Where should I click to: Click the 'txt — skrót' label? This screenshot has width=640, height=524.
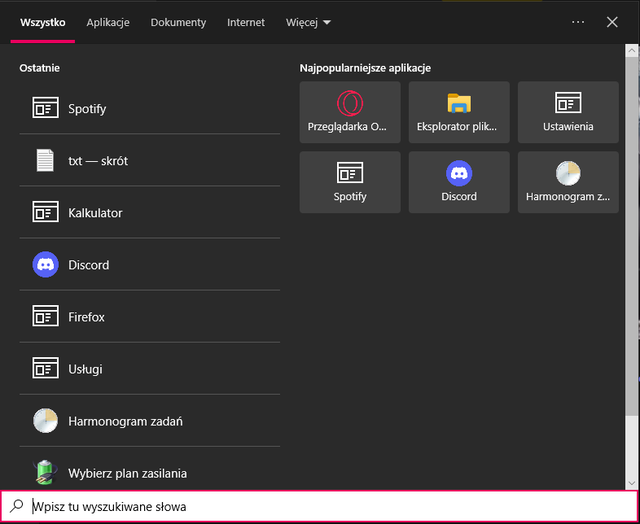point(98,161)
